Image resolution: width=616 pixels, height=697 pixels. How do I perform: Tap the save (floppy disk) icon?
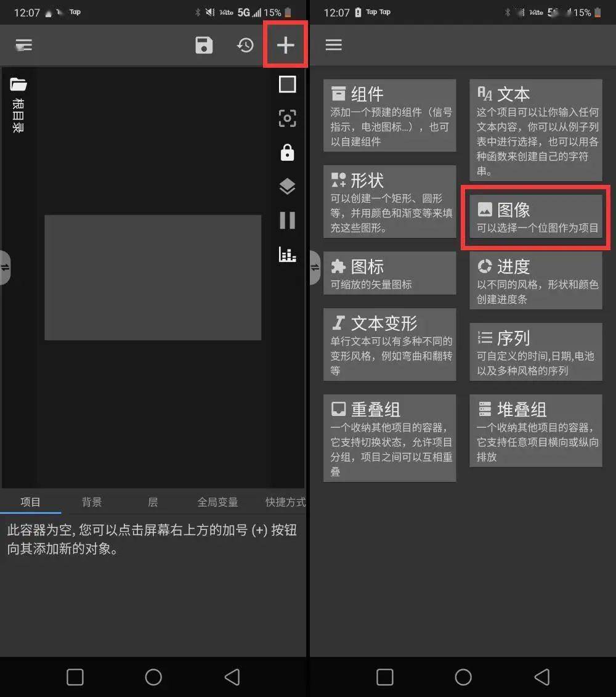pos(204,45)
